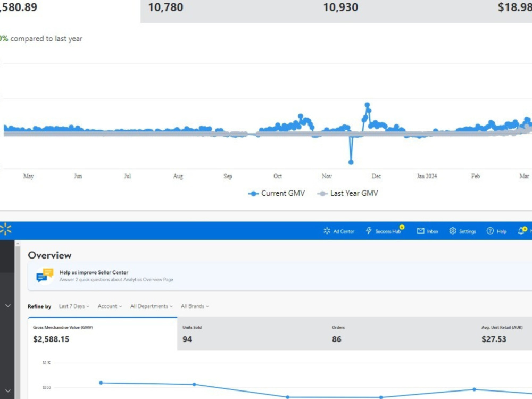Image resolution: width=532 pixels, height=399 pixels.
Task: Open Success Hub lightning icon
Action: click(369, 231)
